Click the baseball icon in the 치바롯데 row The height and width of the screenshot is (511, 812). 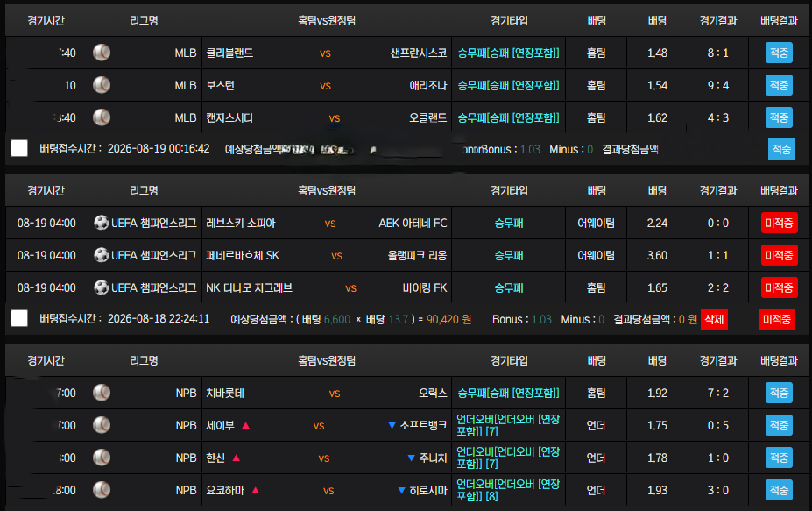(x=102, y=393)
